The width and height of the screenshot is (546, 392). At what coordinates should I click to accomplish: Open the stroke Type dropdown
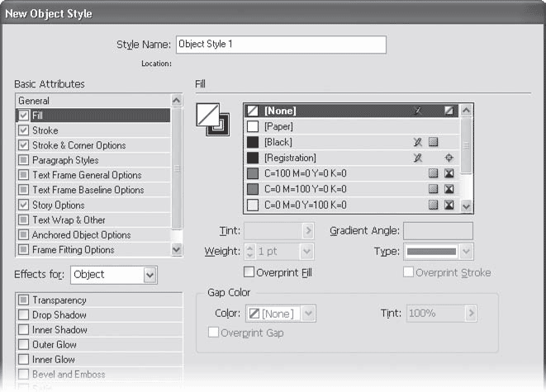(466, 252)
